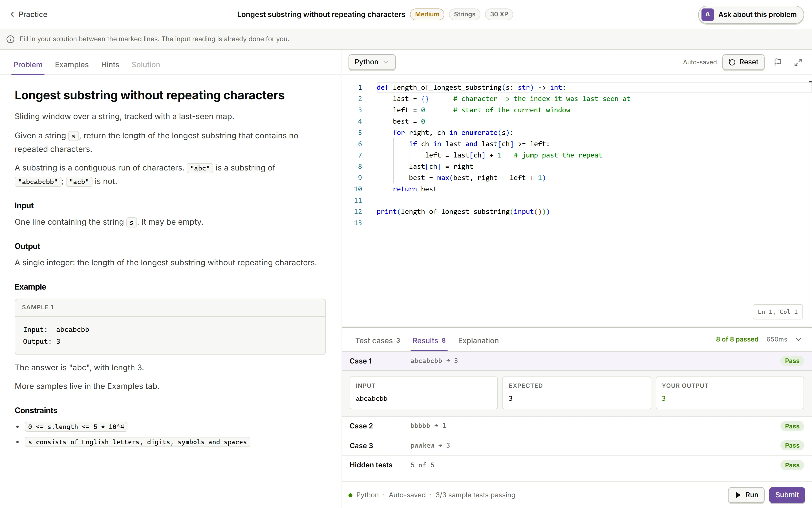Collapse the results panel chevron
The height and width of the screenshot is (508, 812).
coord(798,339)
